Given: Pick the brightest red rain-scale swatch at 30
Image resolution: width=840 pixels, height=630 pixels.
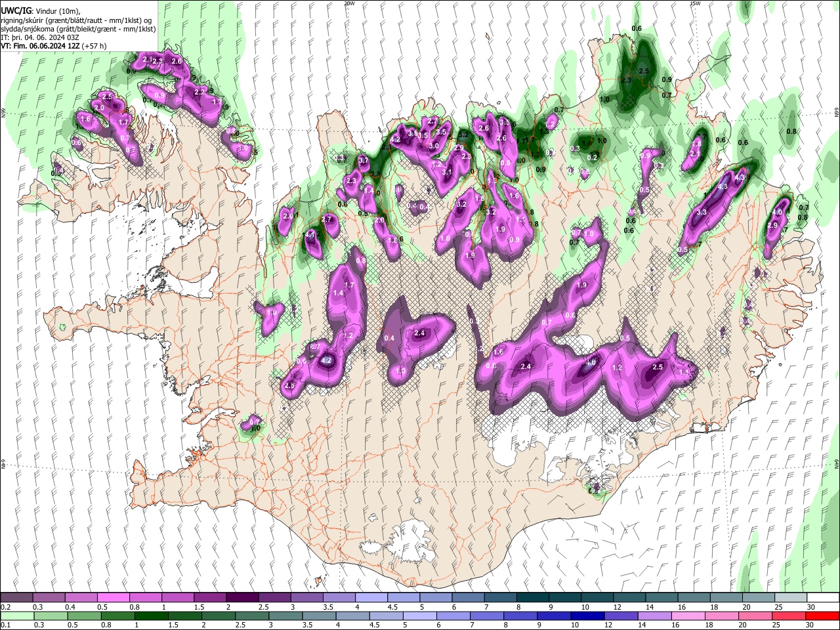Looking at the screenshot, I should 823,616.
